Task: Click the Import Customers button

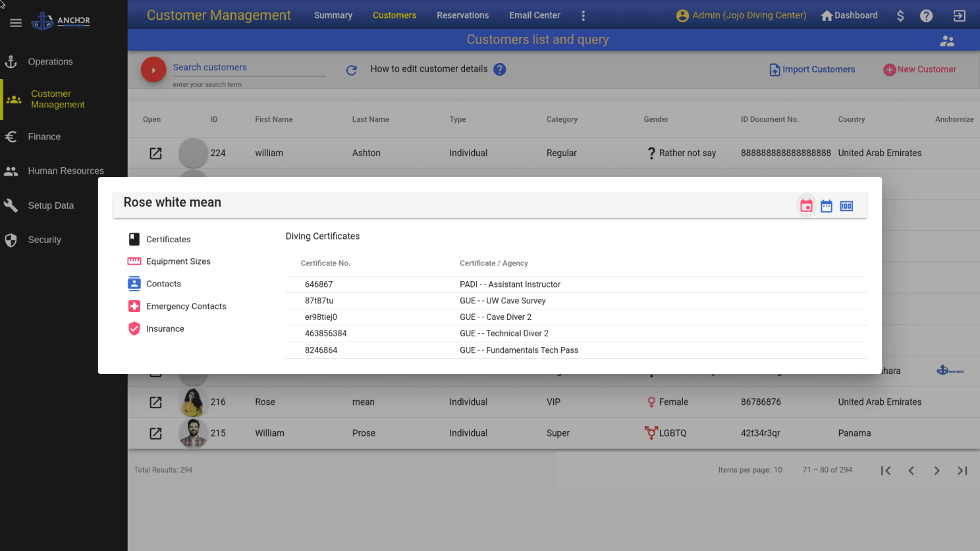Action: (x=811, y=69)
